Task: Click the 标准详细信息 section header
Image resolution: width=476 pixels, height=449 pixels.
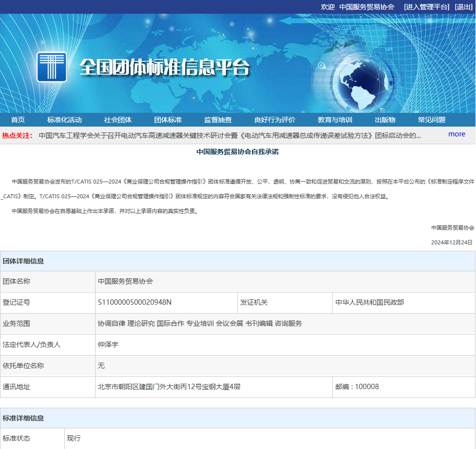Action: (24, 418)
